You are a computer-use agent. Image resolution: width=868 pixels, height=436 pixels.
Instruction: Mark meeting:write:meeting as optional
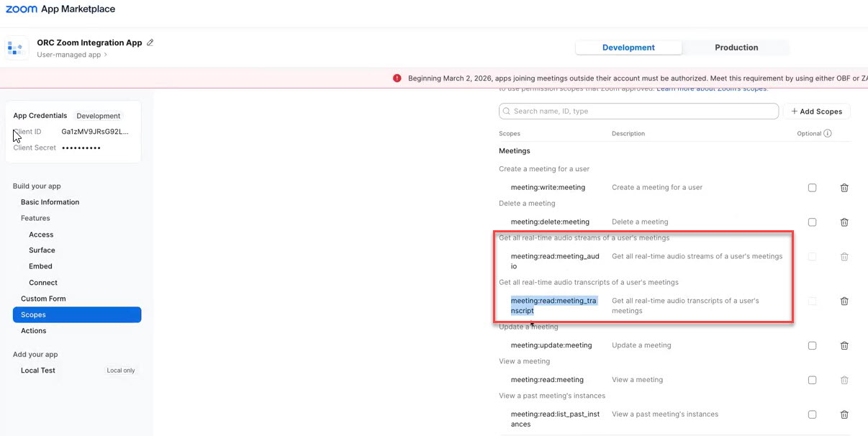tap(812, 188)
